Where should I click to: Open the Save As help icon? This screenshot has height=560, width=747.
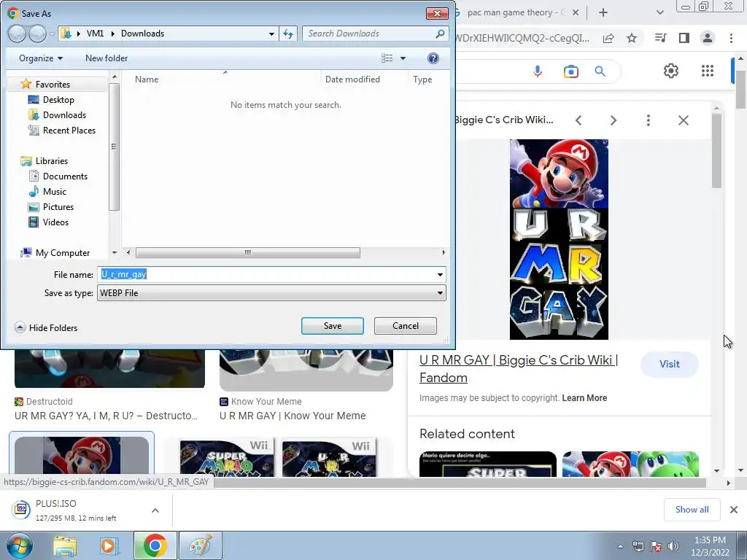click(433, 58)
